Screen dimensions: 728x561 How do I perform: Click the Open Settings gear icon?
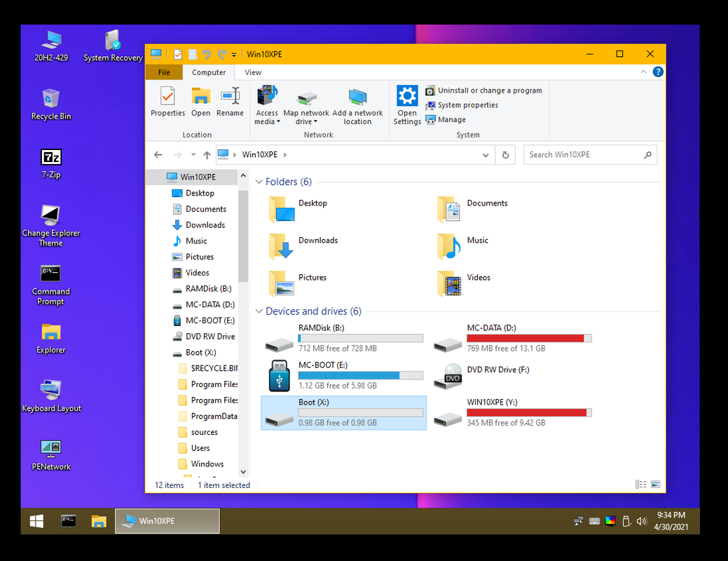pyautogui.click(x=407, y=96)
